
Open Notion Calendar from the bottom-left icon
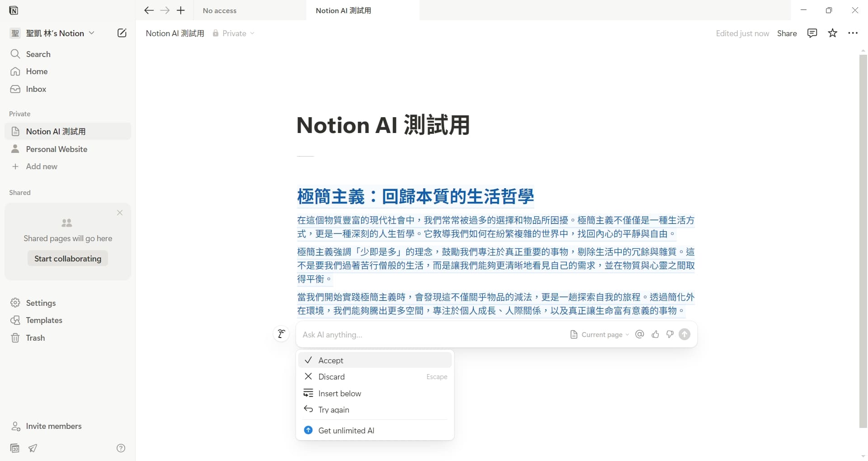[x=14, y=448]
